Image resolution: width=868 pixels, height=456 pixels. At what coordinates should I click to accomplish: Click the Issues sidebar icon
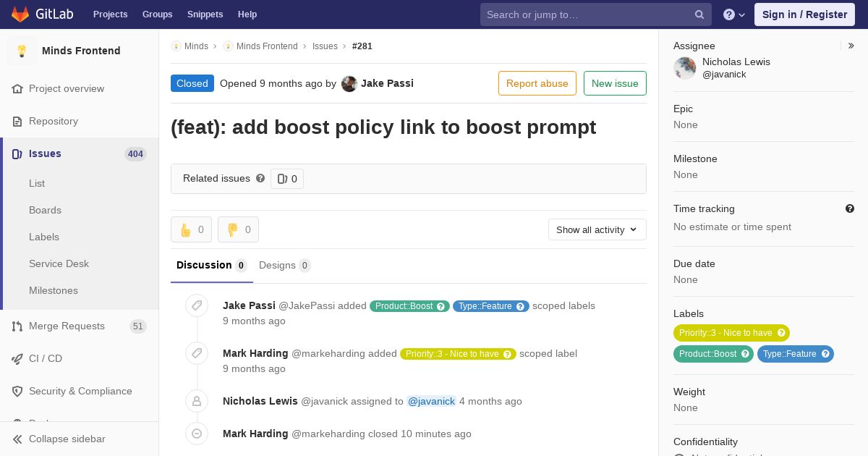[17, 153]
